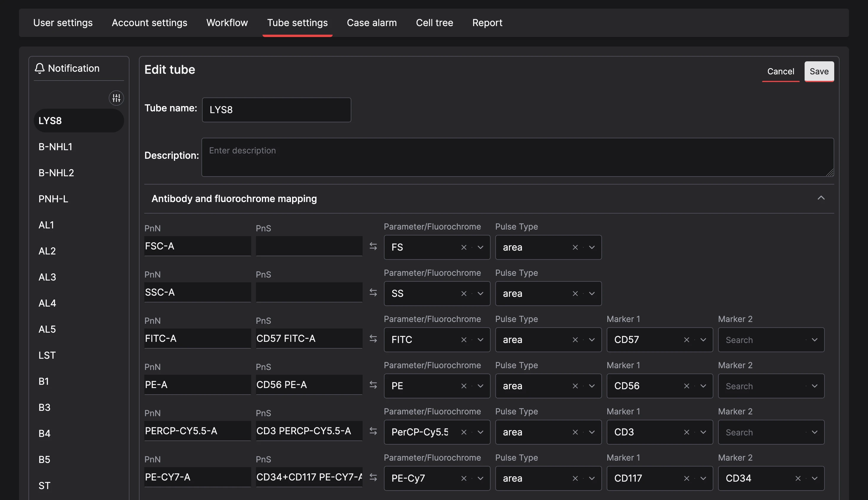Open the FITC fluorochrome dropdown
868x500 pixels.
click(480, 340)
